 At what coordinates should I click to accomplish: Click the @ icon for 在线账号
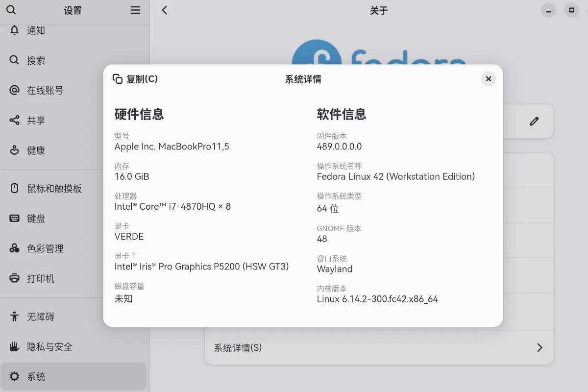click(14, 90)
